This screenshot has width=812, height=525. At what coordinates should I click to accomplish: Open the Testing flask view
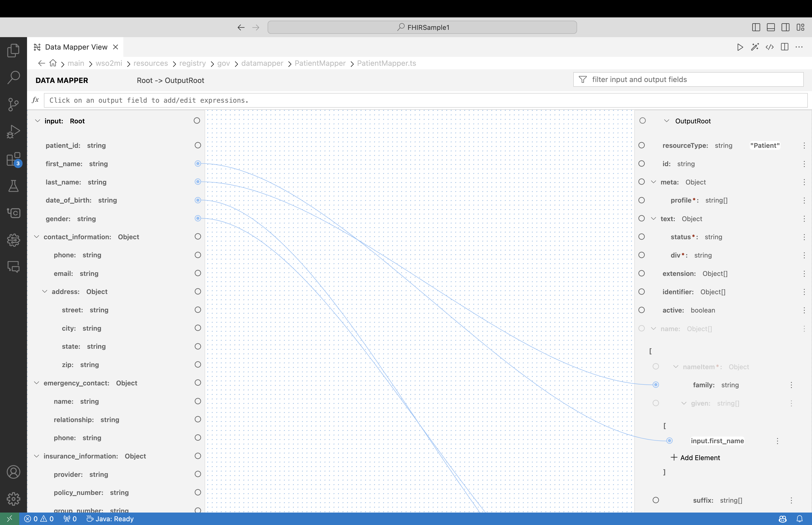pos(13,186)
